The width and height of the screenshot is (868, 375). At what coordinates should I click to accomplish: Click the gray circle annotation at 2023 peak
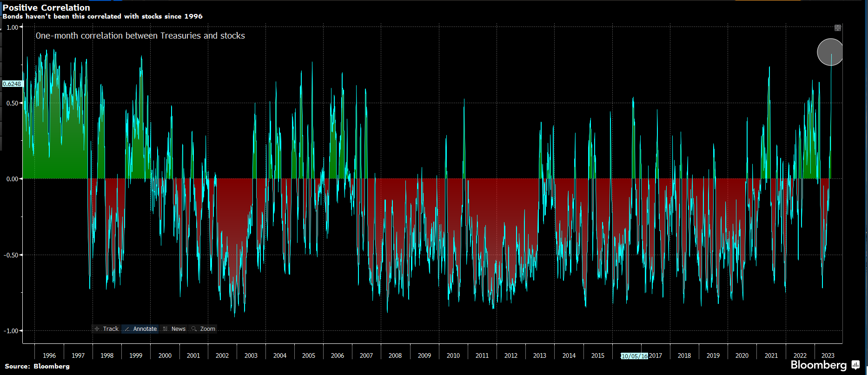pos(830,52)
